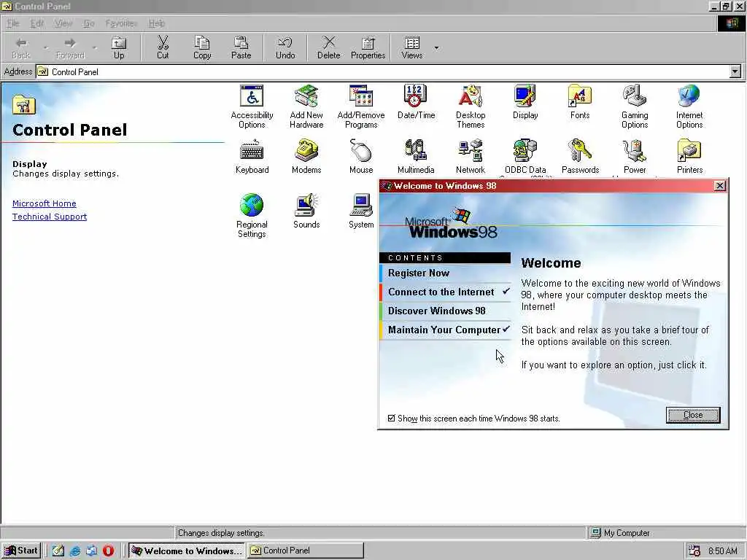The height and width of the screenshot is (560, 747).
Task: Click the Views toolbar button
Action: pos(412,48)
